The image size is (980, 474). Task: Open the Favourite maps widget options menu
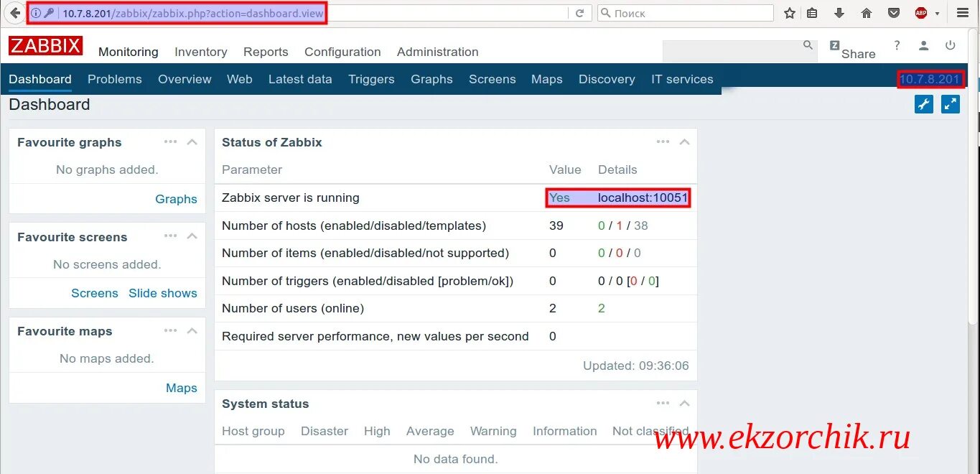tap(170, 330)
